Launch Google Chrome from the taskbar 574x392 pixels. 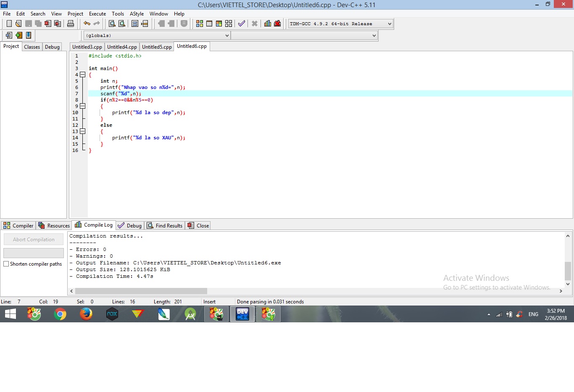coord(60,314)
